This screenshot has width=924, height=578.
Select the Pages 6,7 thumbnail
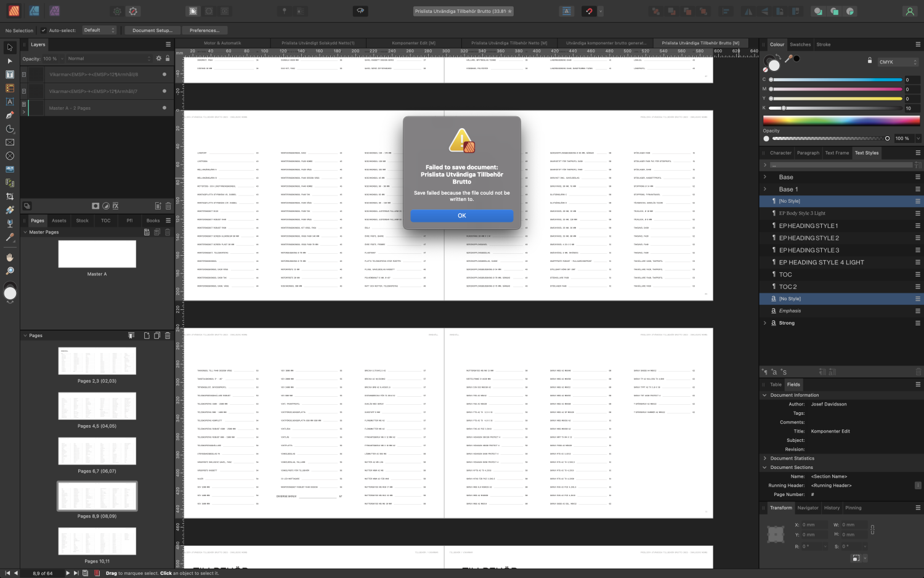(97, 451)
